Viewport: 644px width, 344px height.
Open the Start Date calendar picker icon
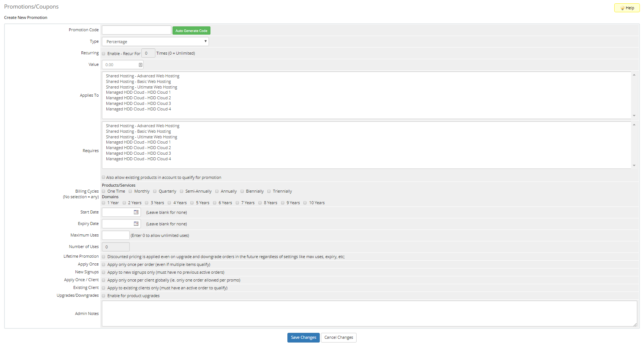tap(136, 212)
